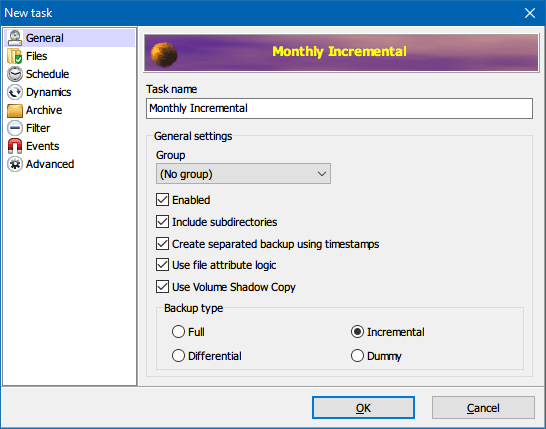Click the Task name text field
This screenshot has width=546, height=429.
click(340, 108)
